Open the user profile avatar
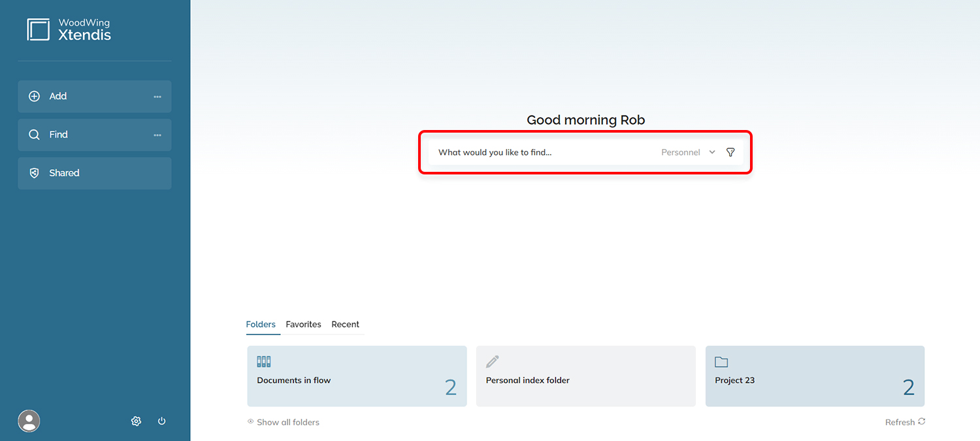980x441 pixels. pyautogui.click(x=29, y=421)
